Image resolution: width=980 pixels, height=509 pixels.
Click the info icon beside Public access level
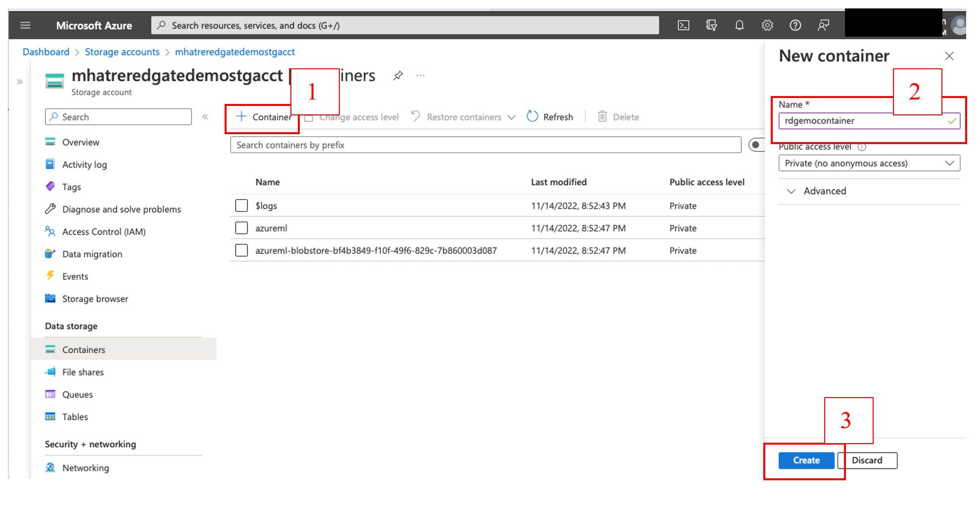point(862,147)
